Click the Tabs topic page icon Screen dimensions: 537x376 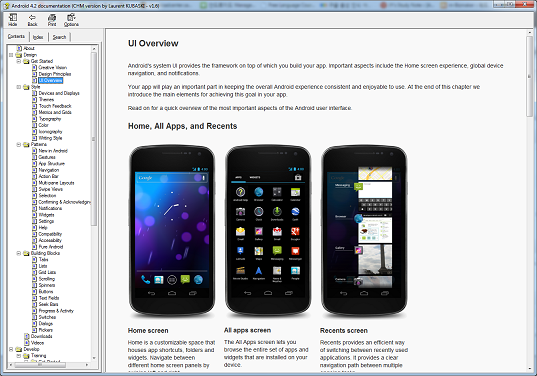(34, 260)
